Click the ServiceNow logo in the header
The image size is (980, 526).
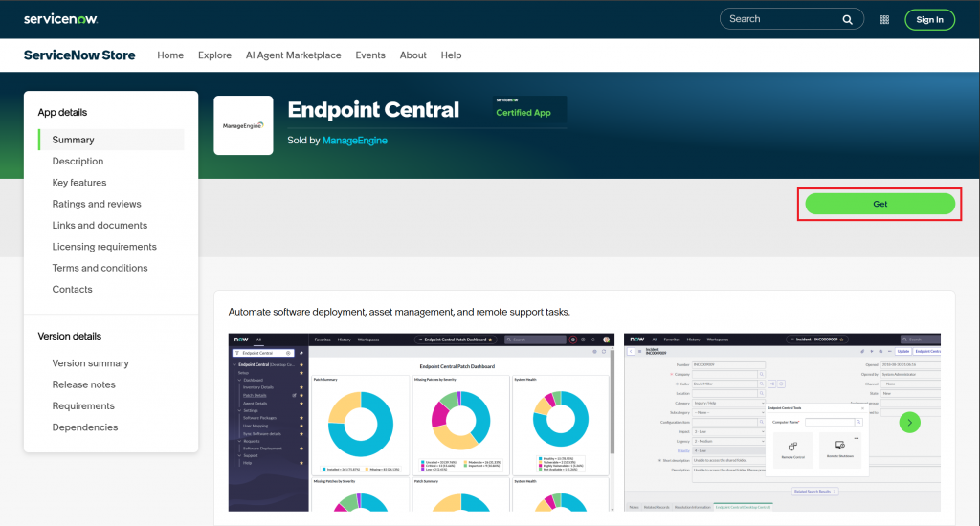pyautogui.click(x=60, y=19)
